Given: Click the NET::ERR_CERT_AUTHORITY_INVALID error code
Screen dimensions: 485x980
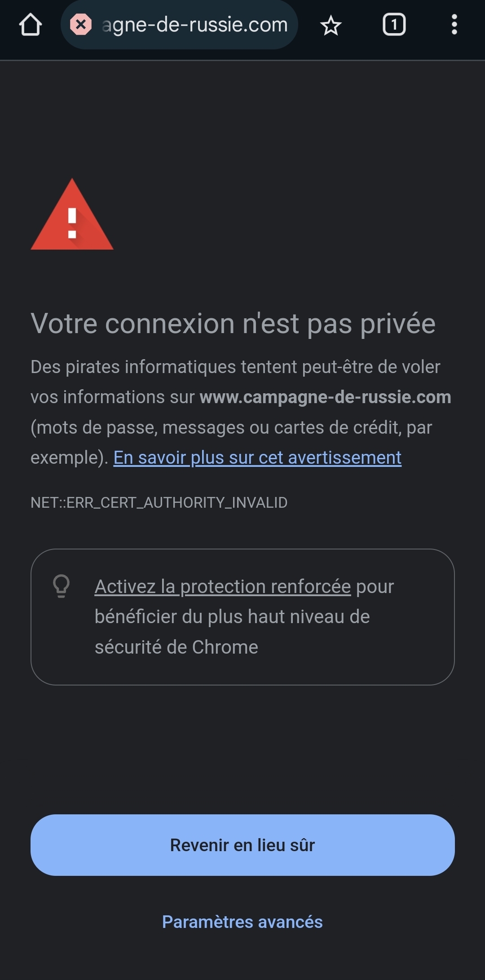Looking at the screenshot, I should click(x=159, y=502).
